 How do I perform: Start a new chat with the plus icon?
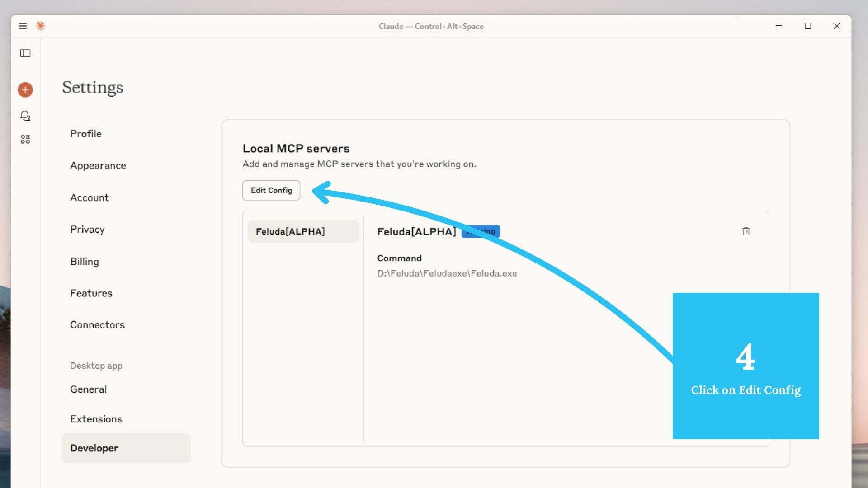pyautogui.click(x=25, y=89)
